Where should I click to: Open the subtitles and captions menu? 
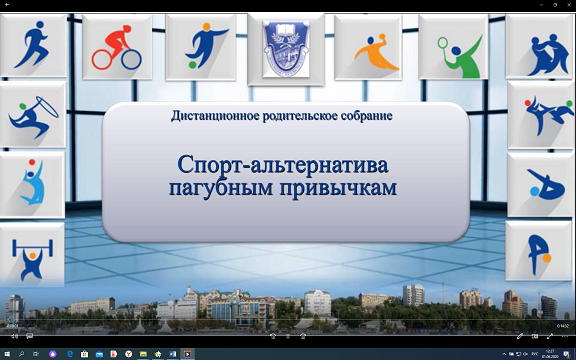tap(30, 336)
